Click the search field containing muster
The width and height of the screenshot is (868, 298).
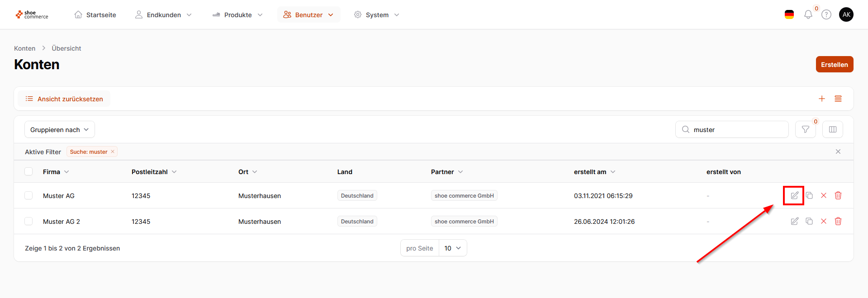pyautogui.click(x=737, y=129)
